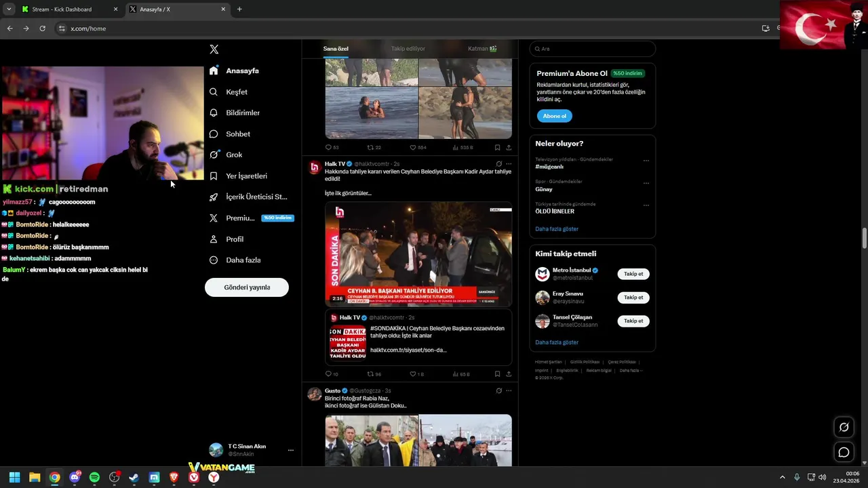Image resolution: width=868 pixels, height=488 pixels.
Task: Open the Windows Start menu
Action: [14, 477]
